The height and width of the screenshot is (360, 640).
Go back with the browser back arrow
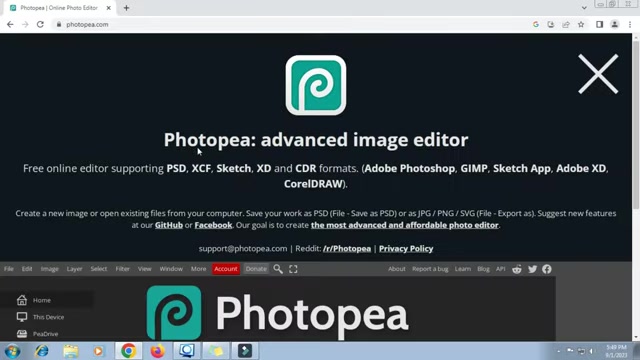[10, 24]
